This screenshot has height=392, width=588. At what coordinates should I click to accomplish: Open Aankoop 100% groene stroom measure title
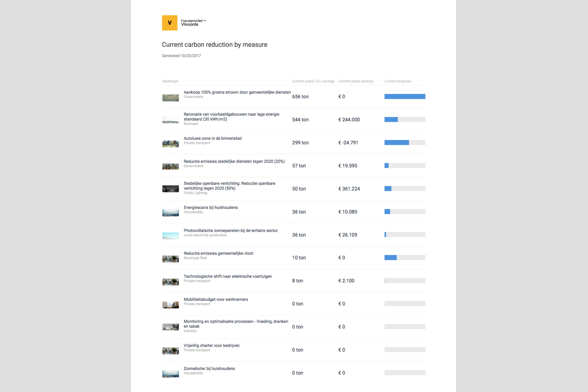click(237, 92)
